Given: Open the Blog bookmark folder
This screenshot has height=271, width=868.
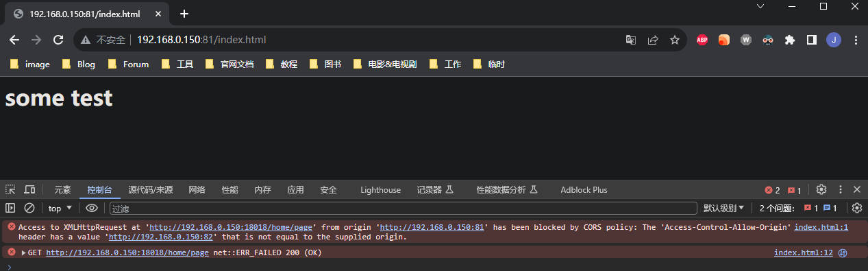Looking at the screenshot, I should [79, 64].
